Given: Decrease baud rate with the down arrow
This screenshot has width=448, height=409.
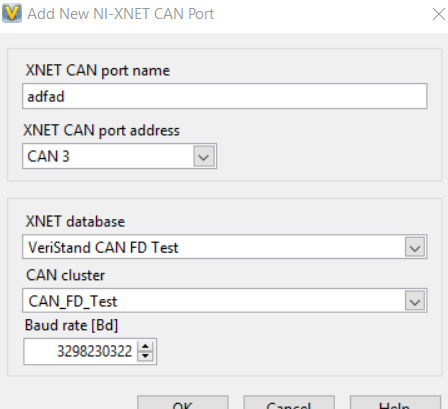Looking at the screenshot, I should (x=145, y=356).
